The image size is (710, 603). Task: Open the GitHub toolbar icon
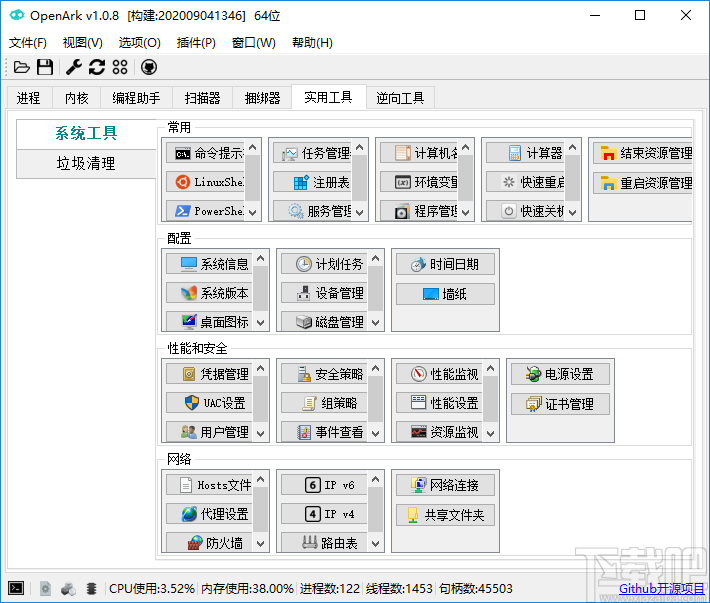(149, 67)
